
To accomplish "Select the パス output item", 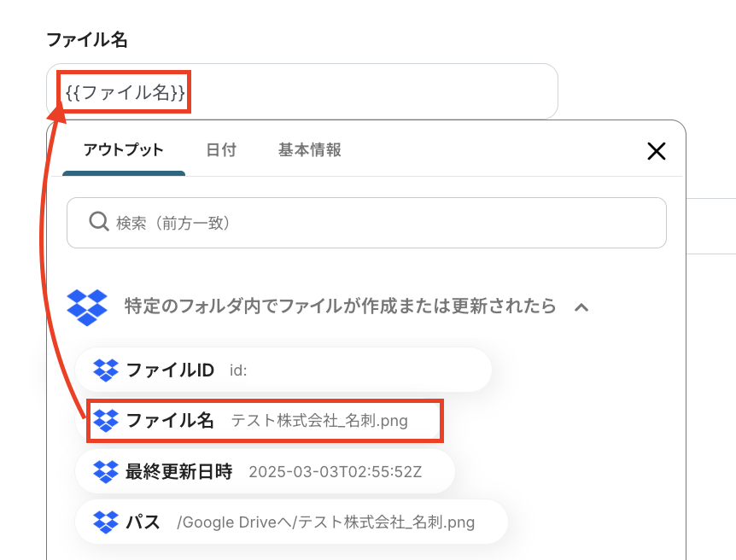I will [x=291, y=522].
